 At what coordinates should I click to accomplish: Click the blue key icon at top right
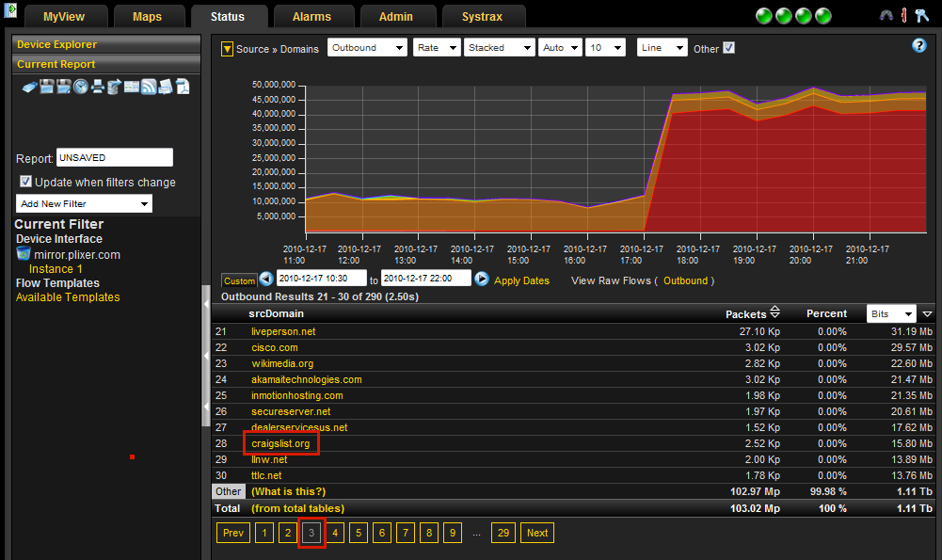coord(923,16)
